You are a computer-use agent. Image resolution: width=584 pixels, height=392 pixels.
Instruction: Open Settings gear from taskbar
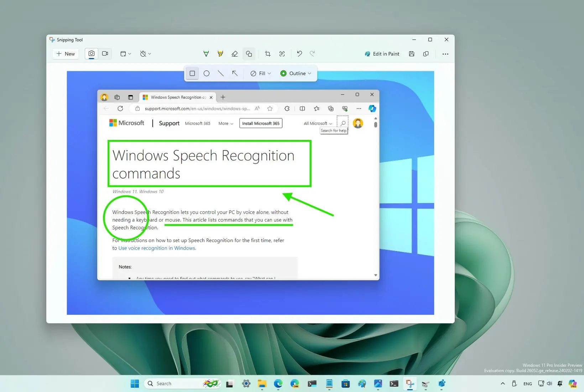(x=246, y=383)
